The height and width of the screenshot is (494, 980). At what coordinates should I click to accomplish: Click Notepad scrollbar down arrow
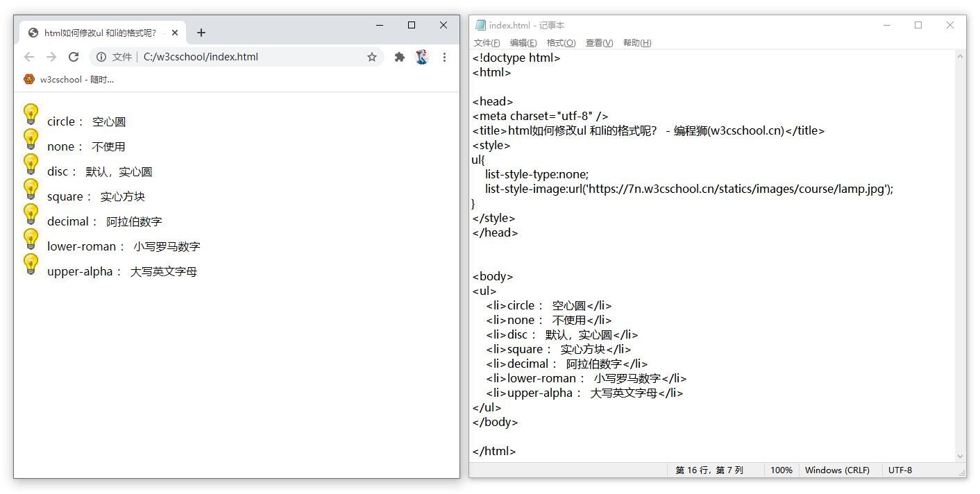961,457
